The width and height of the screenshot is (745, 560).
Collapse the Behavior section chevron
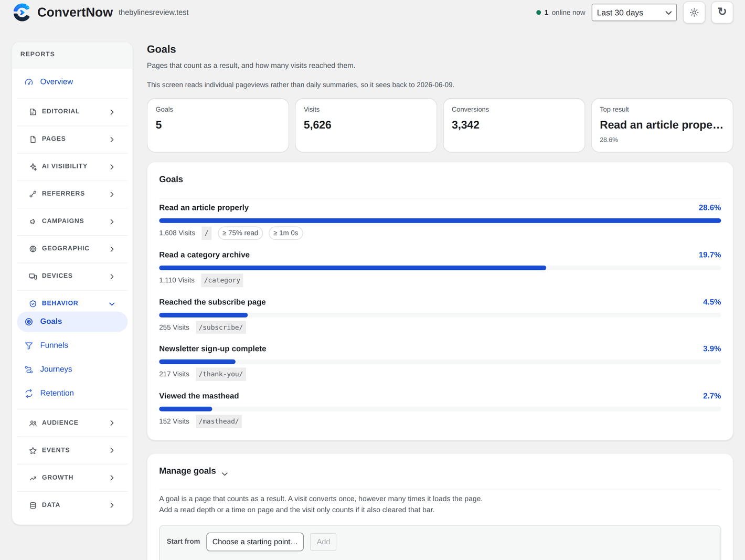pos(112,303)
